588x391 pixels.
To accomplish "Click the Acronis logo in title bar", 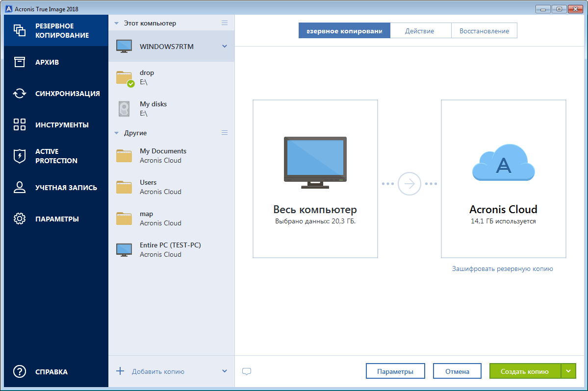I will [x=9, y=9].
